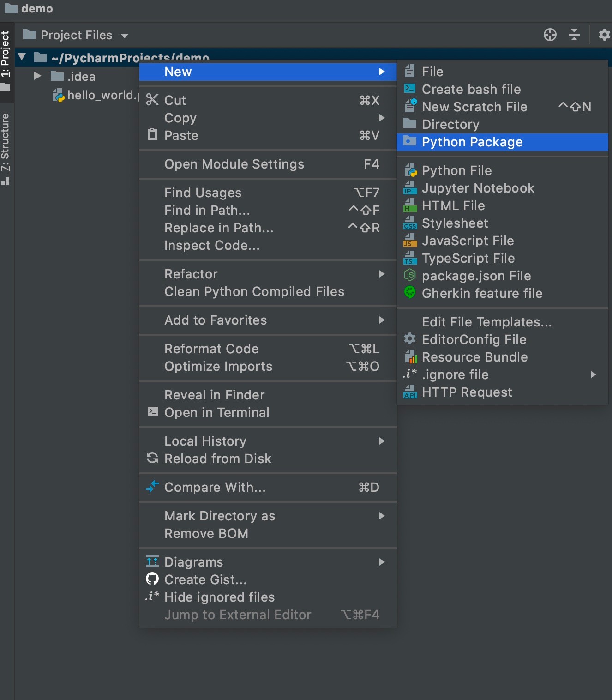The width and height of the screenshot is (612, 700).
Task: Choose Reveal in Finder
Action: (x=268, y=395)
